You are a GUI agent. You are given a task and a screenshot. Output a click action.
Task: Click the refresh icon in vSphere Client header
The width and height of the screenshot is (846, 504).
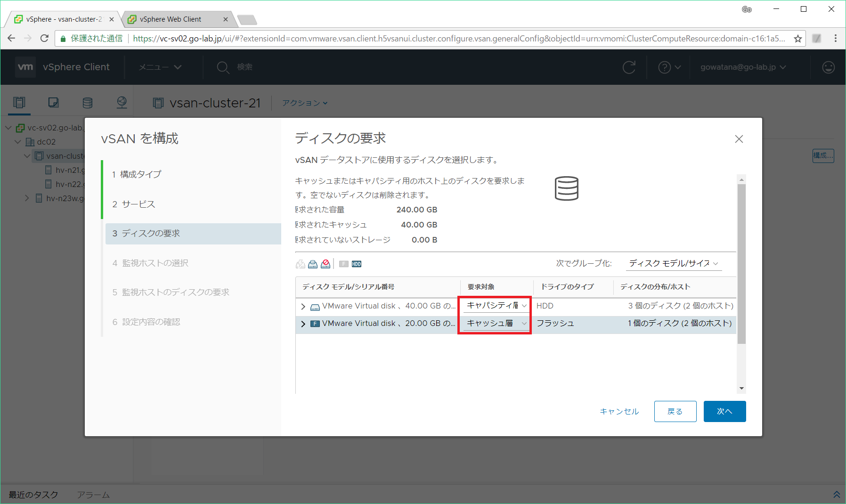(x=629, y=67)
